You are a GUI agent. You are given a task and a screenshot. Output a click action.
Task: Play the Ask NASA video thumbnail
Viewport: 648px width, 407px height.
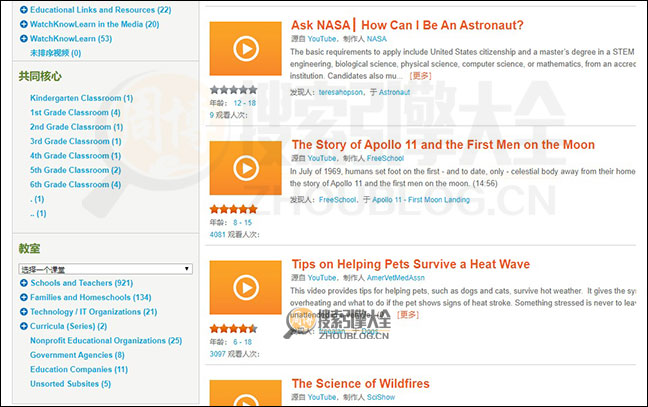coord(245,48)
